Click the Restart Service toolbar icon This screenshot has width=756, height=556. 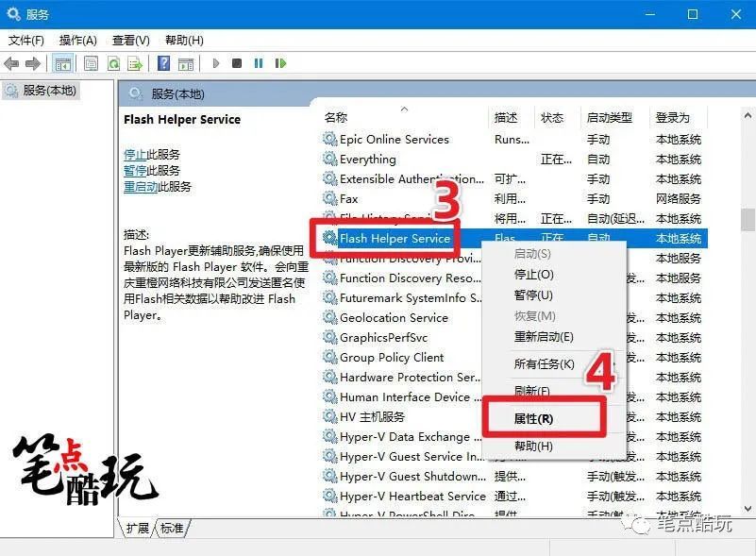(x=280, y=63)
